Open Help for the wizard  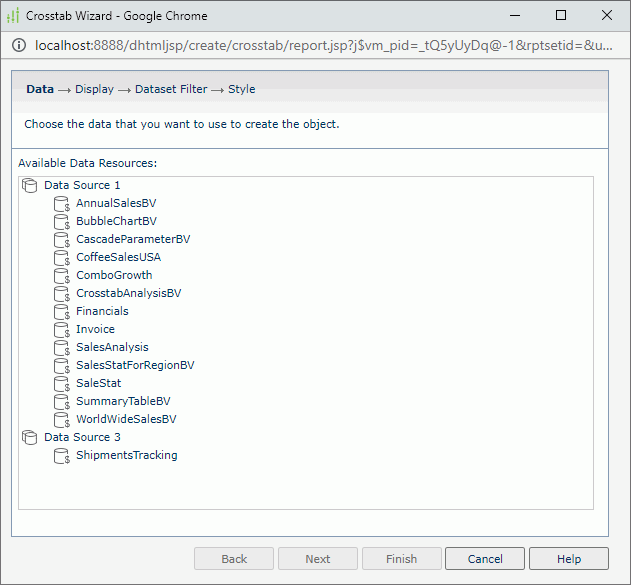tap(568, 559)
